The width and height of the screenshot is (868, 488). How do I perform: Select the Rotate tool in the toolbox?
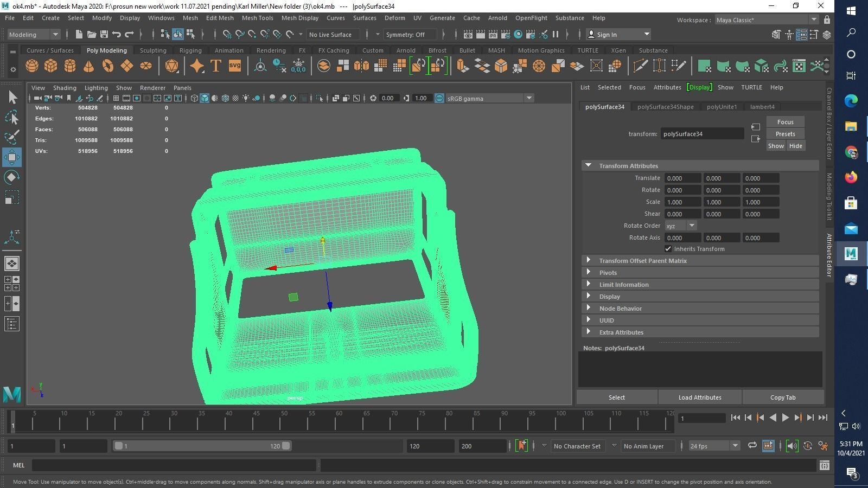[x=12, y=177]
